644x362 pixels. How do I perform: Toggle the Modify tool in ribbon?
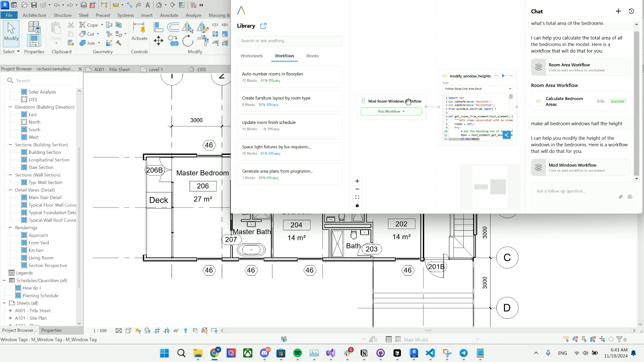click(11, 33)
